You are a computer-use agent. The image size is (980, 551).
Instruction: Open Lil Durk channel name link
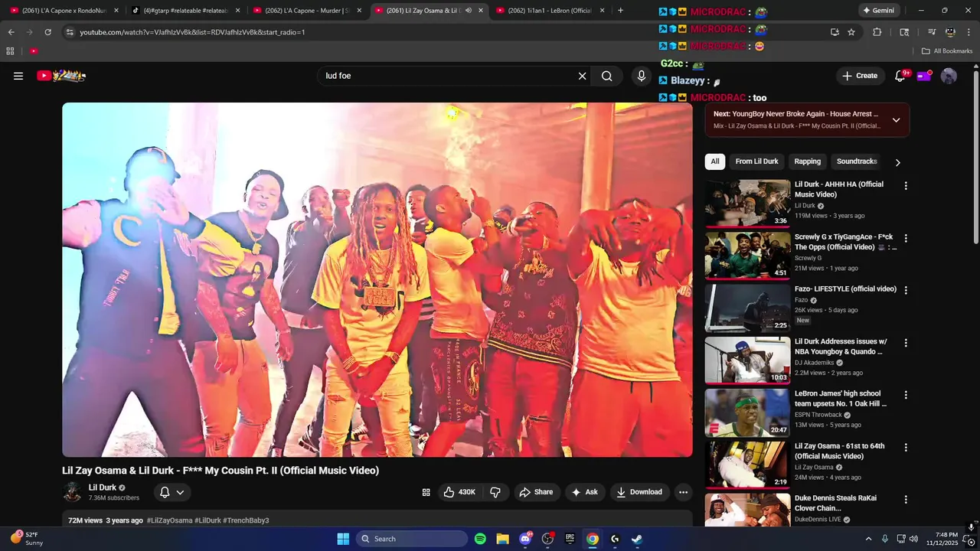103,487
